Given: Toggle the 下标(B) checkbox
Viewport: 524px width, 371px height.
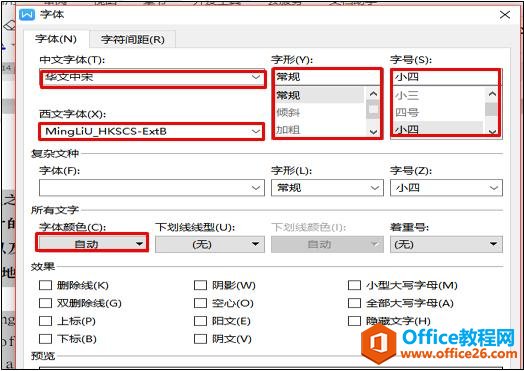Looking at the screenshot, I should (45, 339).
